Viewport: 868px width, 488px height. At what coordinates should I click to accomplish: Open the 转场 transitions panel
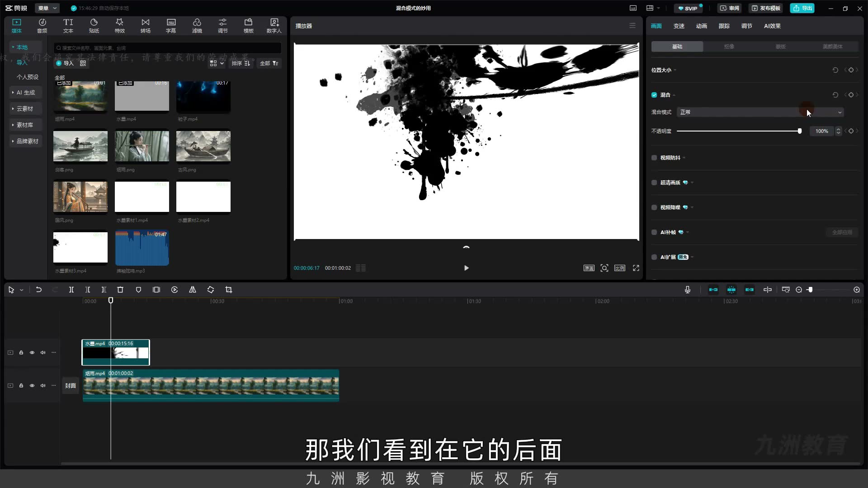pyautogui.click(x=146, y=26)
